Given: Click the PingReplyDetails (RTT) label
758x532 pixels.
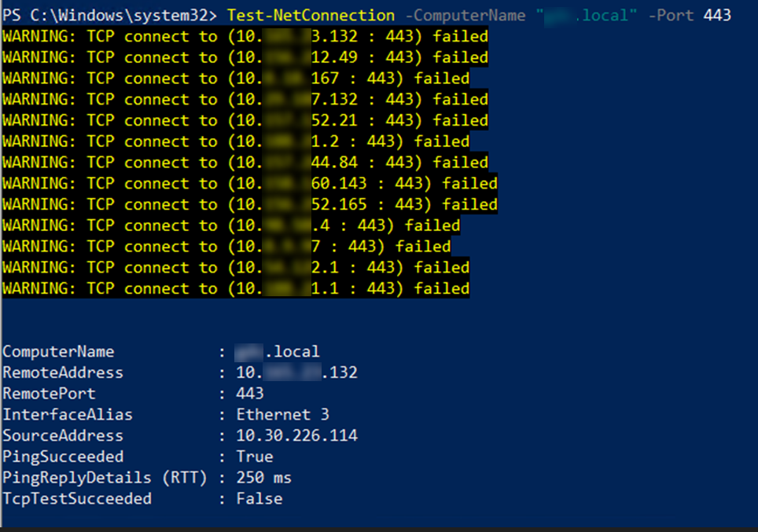Looking at the screenshot, I should pyautogui.click(x=100, y=478).
